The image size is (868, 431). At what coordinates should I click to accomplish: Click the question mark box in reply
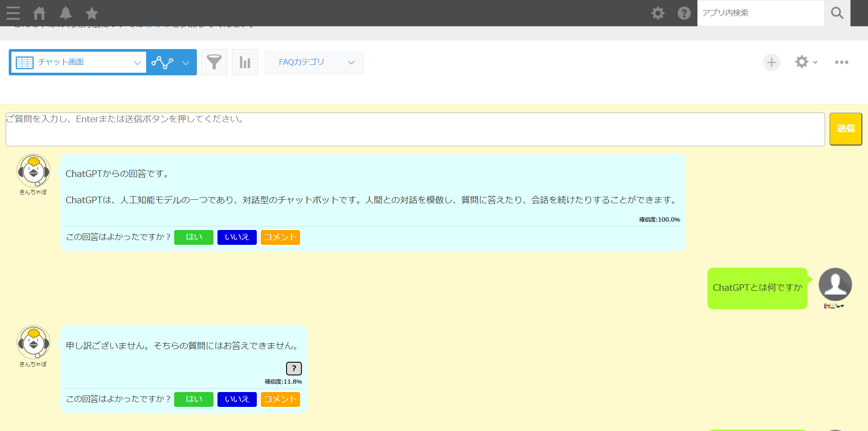(x=294, y=368)
